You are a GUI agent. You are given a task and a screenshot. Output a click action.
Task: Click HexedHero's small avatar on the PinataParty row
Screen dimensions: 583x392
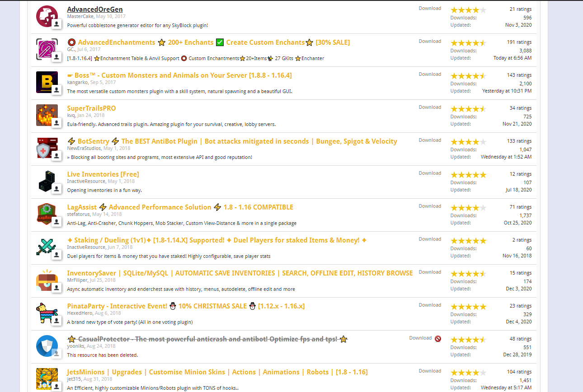56,320
